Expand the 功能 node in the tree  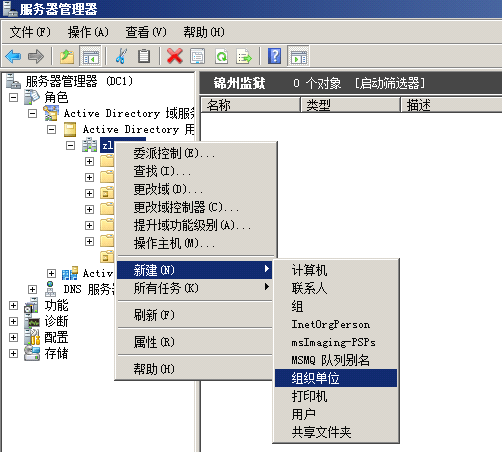(13, 305)
